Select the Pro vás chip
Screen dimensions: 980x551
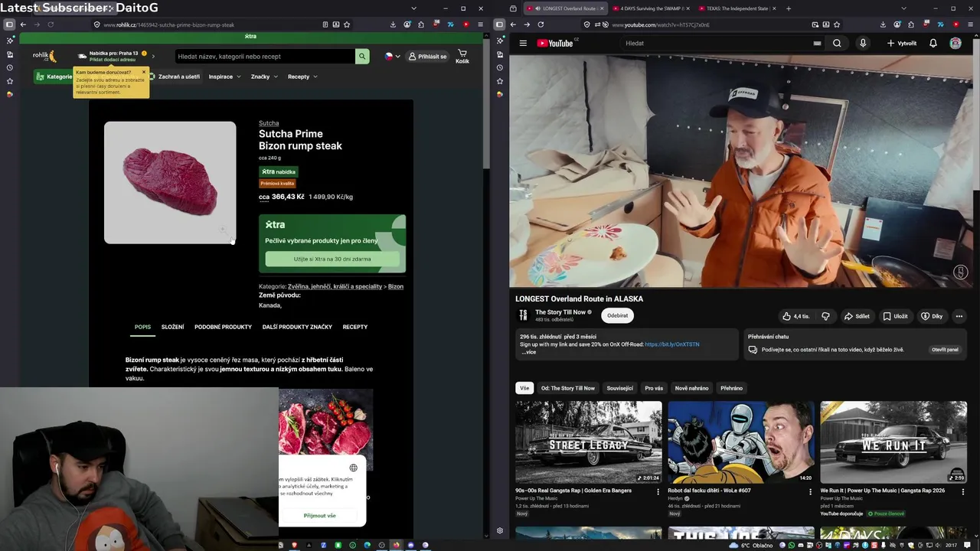pyautogui.click(x=654, y=388)
